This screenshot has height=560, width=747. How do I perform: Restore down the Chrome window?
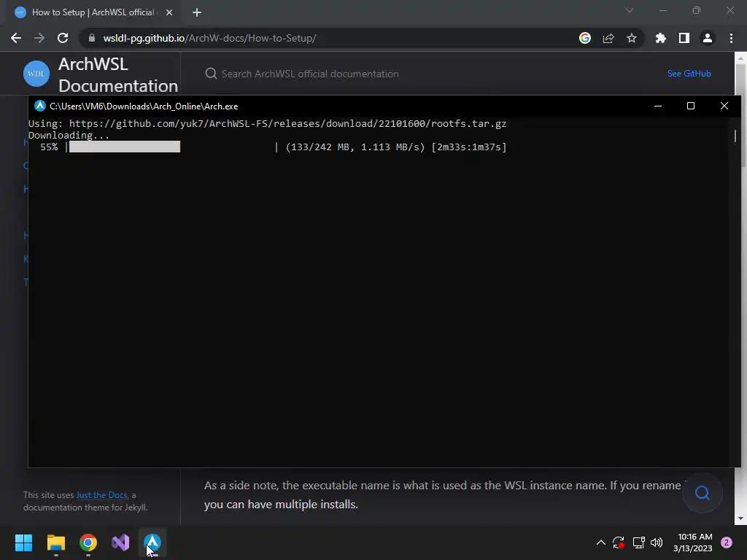(697, 10)
